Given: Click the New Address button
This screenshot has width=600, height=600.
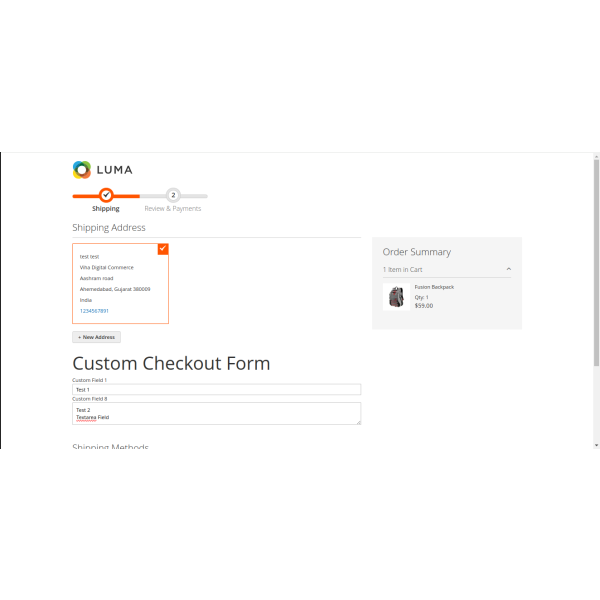Looking at the screenshot, I should click(x=97, y=337).
